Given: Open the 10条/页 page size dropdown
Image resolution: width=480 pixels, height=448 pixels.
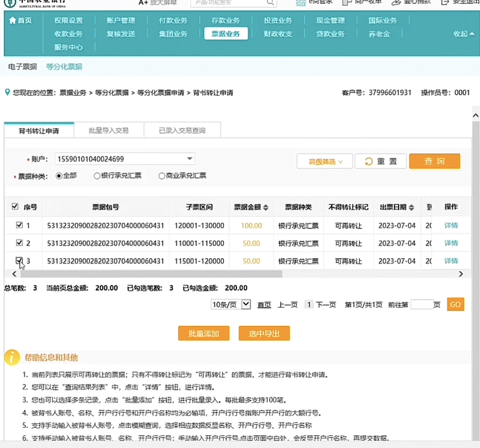Looking at the screenshot, I should 231,304.
